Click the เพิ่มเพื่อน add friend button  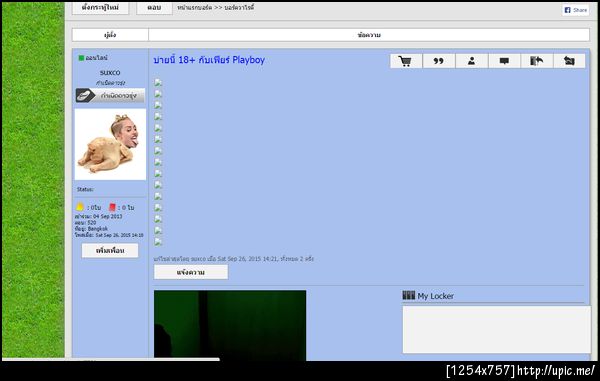[110, 251]
